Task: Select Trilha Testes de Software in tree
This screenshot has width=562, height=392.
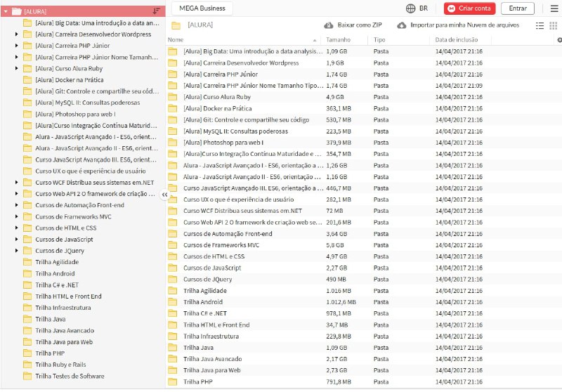Action: [x=70, y=376]
